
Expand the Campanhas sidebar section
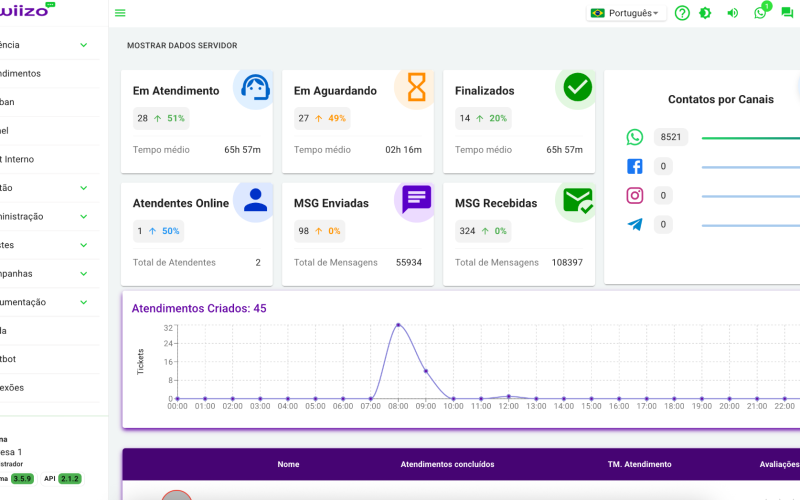point(40,273)
